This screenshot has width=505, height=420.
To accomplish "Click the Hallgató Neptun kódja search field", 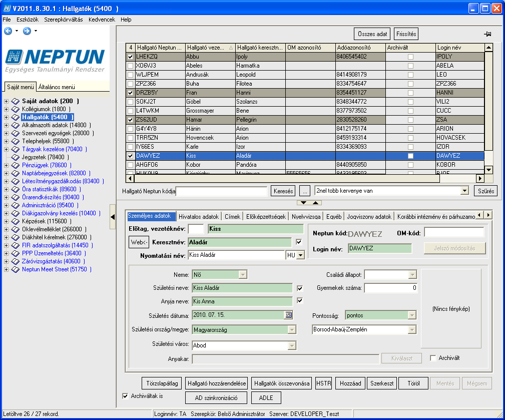I will tap(222, 191).
